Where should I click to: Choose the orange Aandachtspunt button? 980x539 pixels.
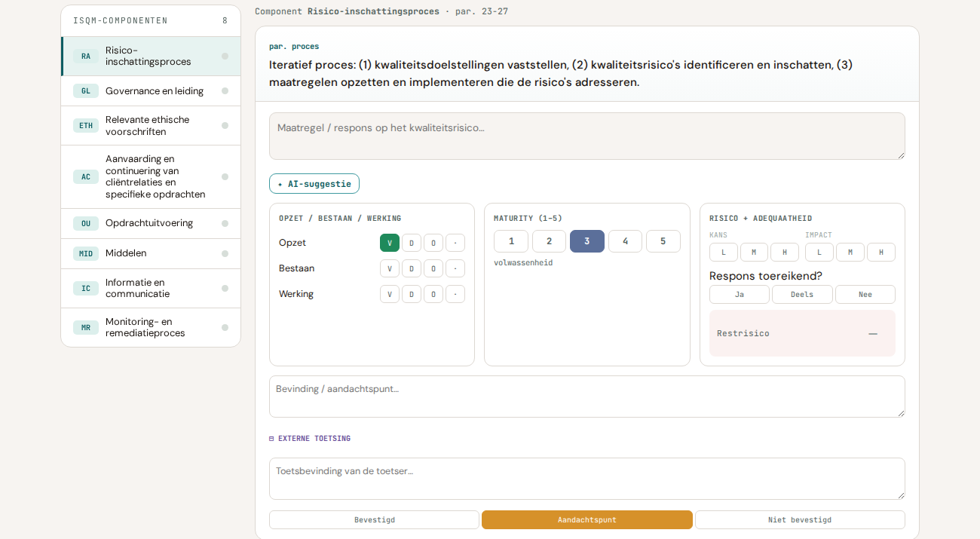587,520
